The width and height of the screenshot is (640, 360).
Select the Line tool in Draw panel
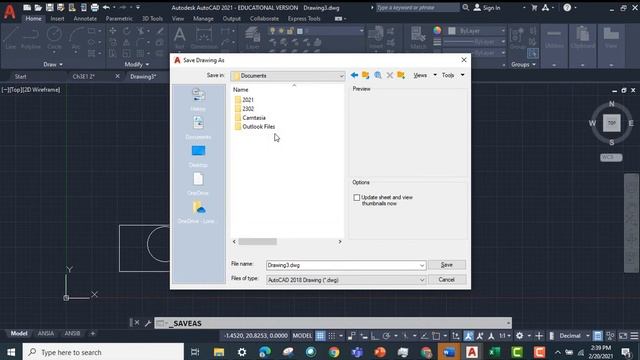tap(11, 38)
